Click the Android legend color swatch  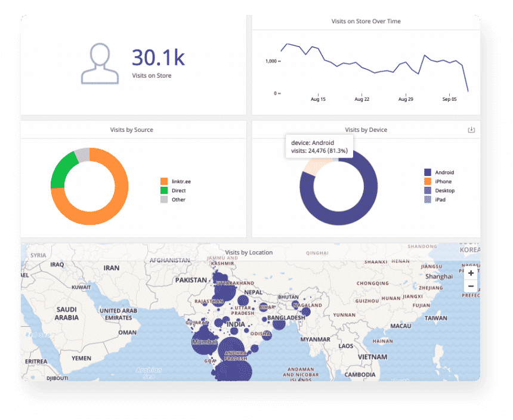click(427, 172)
